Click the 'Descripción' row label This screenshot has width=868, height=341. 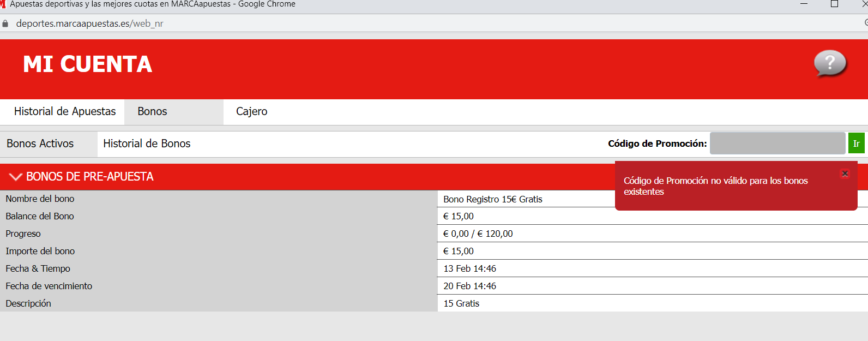click(28, 303)
